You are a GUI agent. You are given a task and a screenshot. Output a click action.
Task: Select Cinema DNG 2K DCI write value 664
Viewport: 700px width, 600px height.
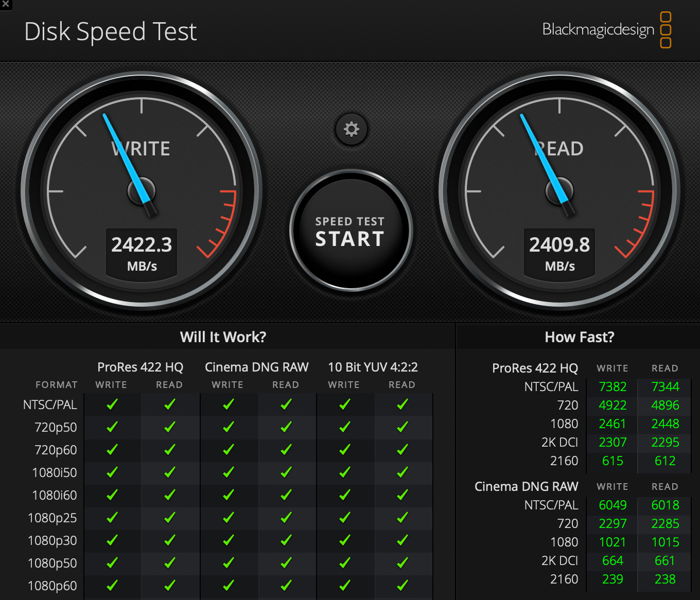click(x=612, y=560)
